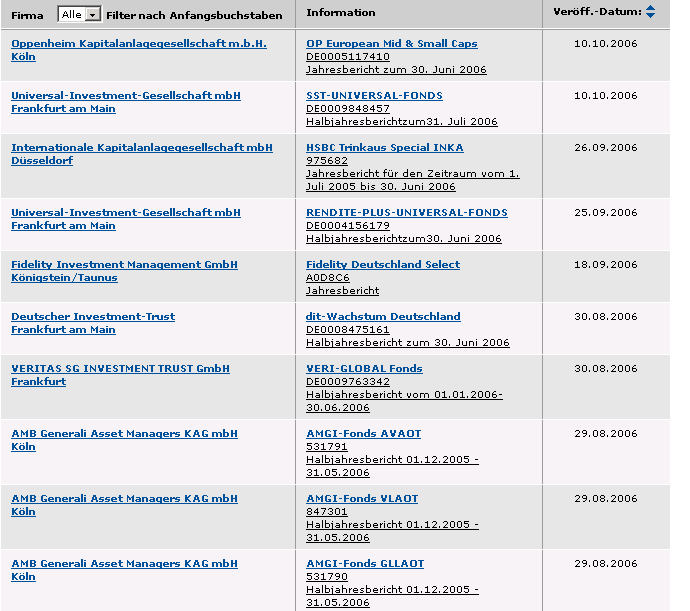The height and width of the screenshot is (611, 690).
Task: Open Halbjahresbericht of AMGI-Fonds AVAOT
Action: [393, 466]
